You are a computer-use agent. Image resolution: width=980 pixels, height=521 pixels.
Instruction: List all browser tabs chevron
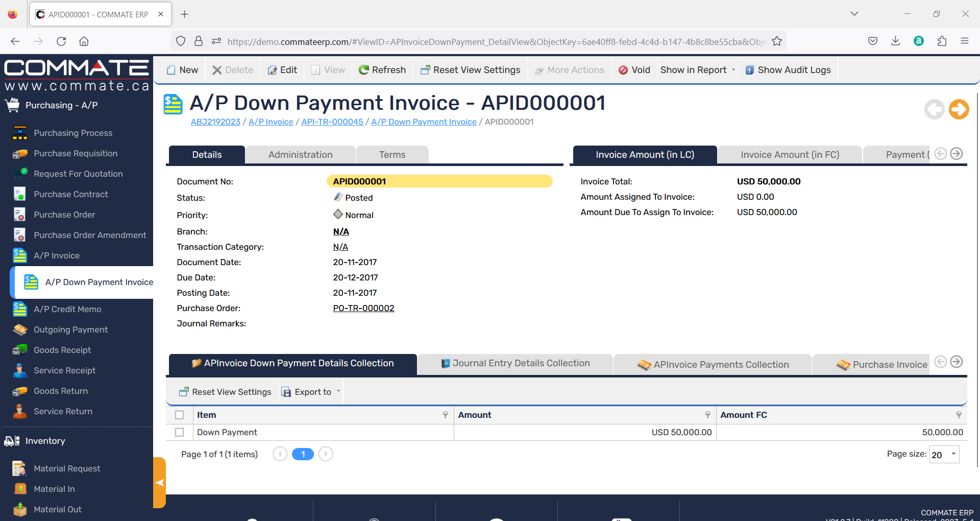pyautogui.click(x=854, y=14)
